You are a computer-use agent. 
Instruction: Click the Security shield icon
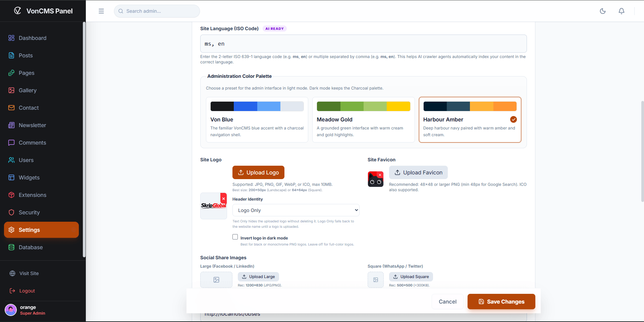[11, 212]
